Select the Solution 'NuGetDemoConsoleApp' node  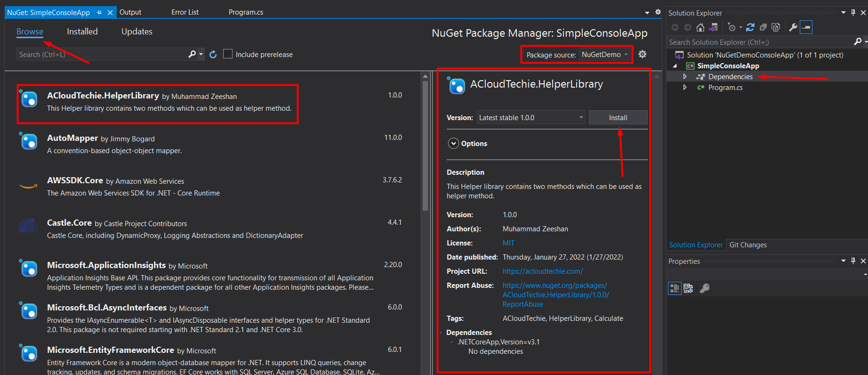[765, 55]
